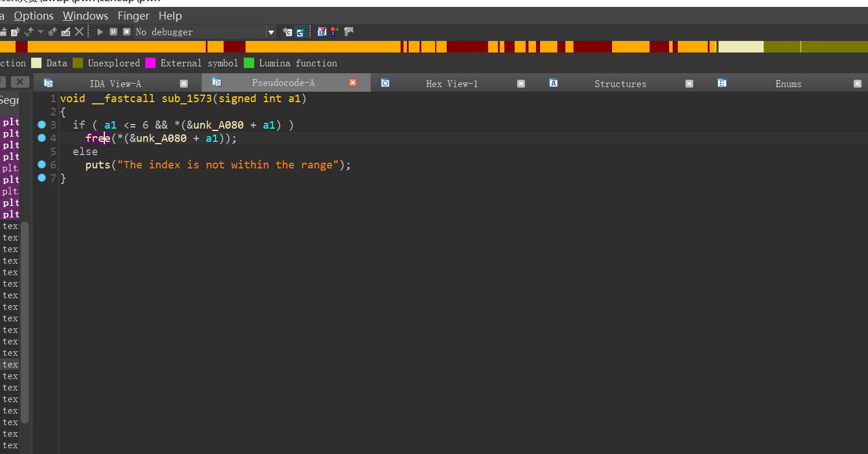This screenshot has width=868, height=454.
Task: Toggle breakpoint dot on line 6
Action: [41, 164]
